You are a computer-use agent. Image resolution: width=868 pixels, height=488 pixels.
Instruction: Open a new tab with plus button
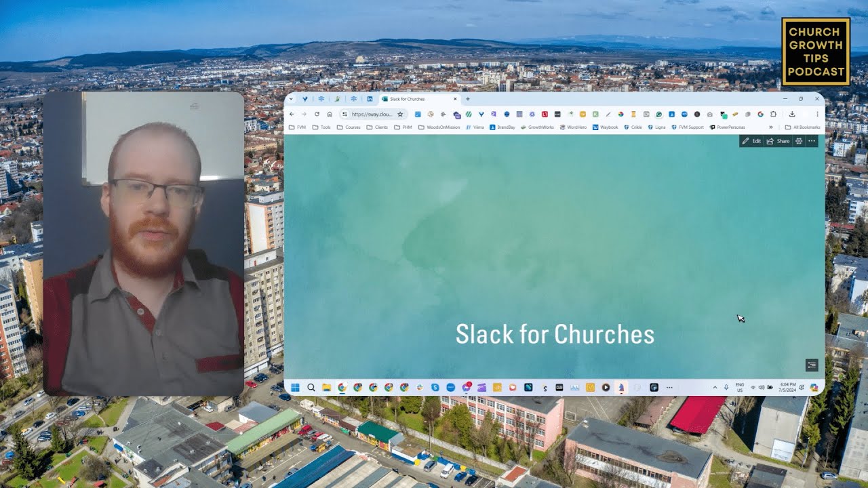[x=467, y=99]
